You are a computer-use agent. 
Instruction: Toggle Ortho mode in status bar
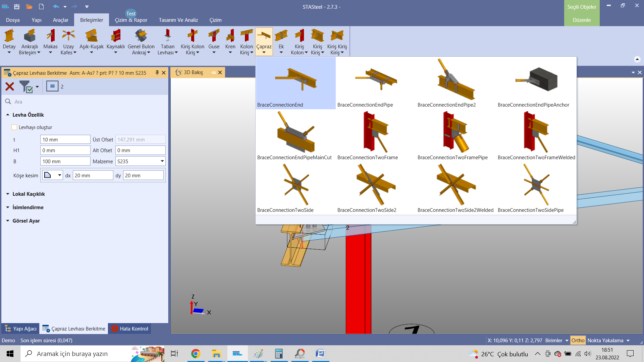578,340
